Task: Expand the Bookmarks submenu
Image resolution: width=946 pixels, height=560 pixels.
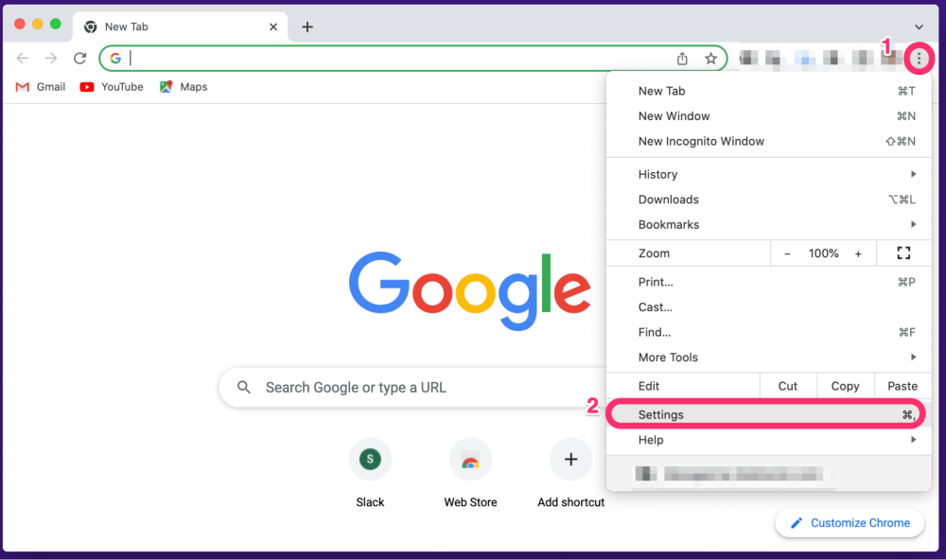Action: tap(768, 224)
